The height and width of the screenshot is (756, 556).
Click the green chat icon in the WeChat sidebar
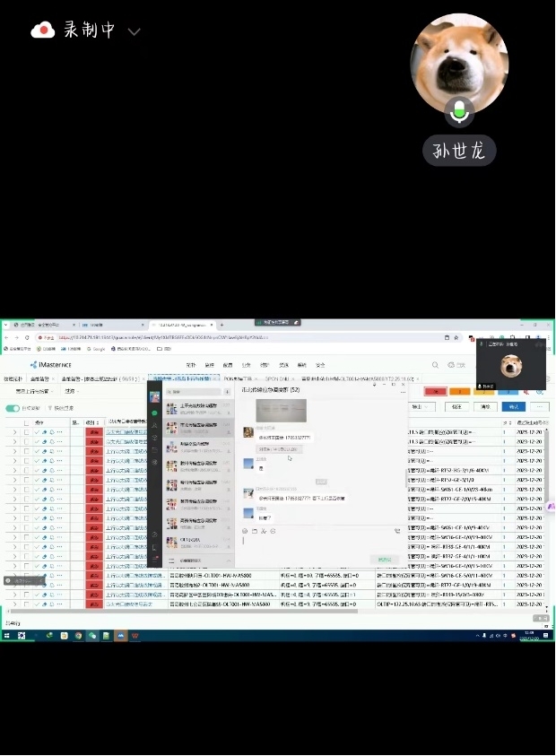point(154,413)
